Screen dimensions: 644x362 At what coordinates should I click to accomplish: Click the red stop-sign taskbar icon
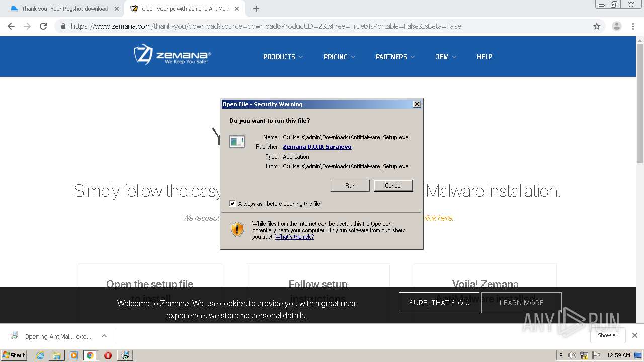pyautogui.click(x=108, y=355)
